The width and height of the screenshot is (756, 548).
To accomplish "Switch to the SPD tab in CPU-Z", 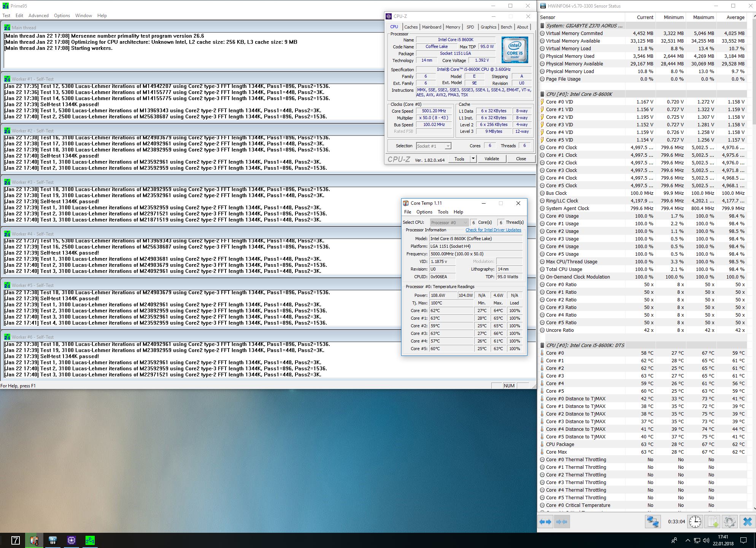I will pos(470,27).
